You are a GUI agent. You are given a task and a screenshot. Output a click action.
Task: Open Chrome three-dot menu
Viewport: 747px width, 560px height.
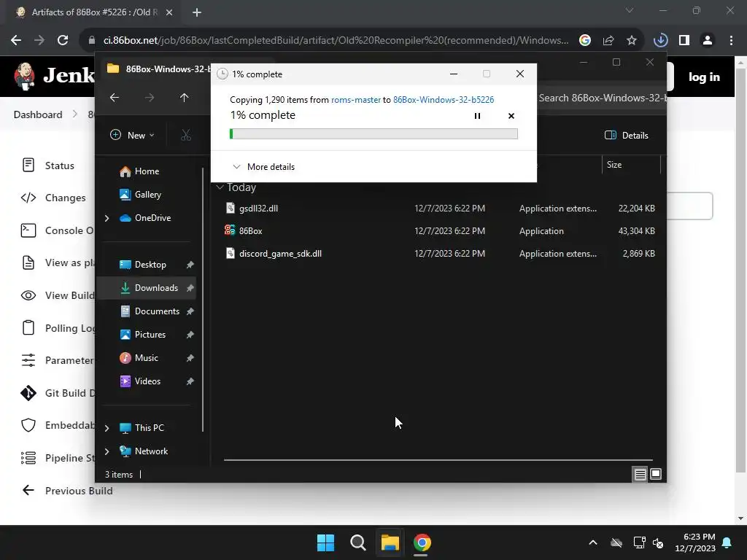click(731, 41)
